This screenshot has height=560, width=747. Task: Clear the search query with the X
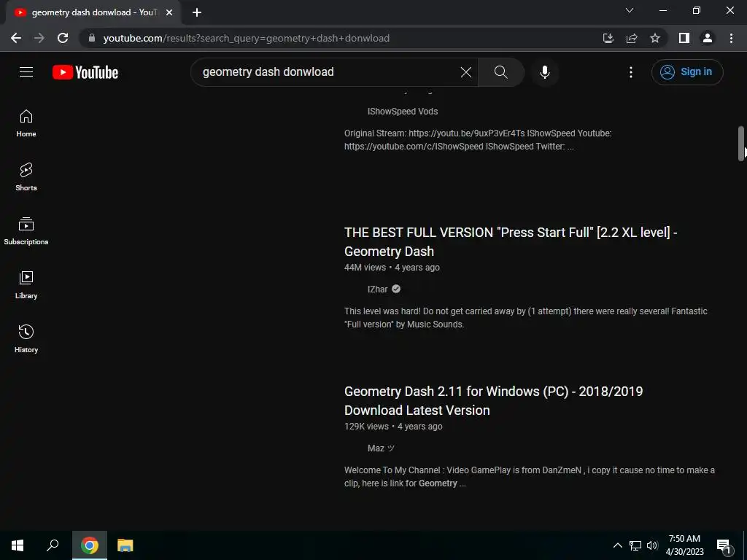tap(466, 72)
